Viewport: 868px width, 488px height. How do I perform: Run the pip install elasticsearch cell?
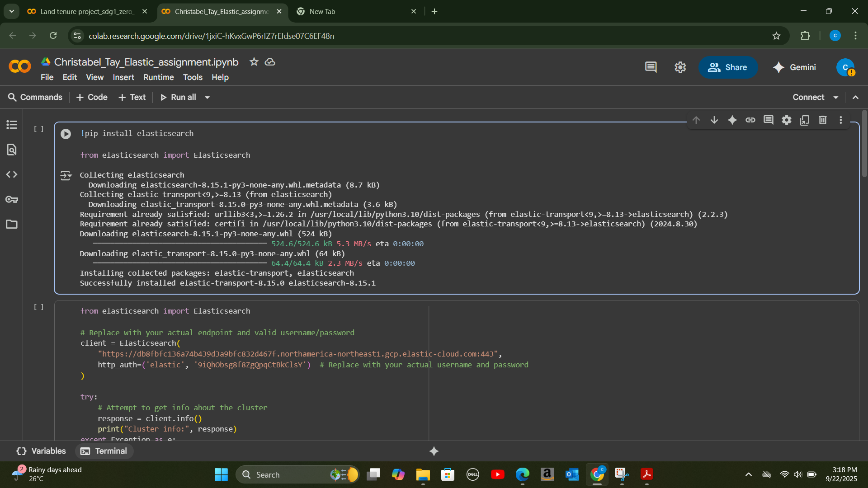pyautogui.click(x=66, y=134)
